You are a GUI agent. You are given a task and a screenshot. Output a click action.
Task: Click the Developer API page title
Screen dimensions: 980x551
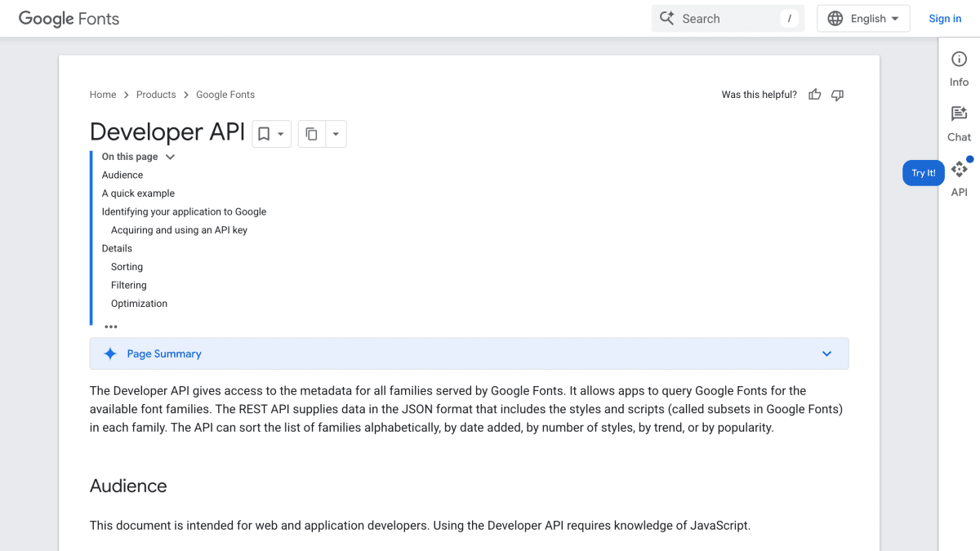pos(167,132)
